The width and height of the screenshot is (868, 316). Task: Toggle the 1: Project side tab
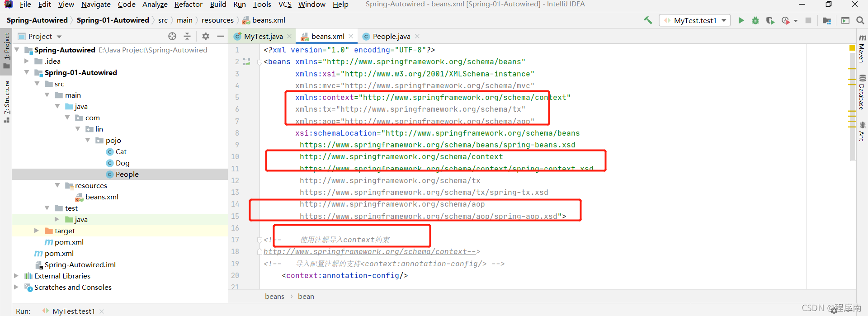point(6,50)
